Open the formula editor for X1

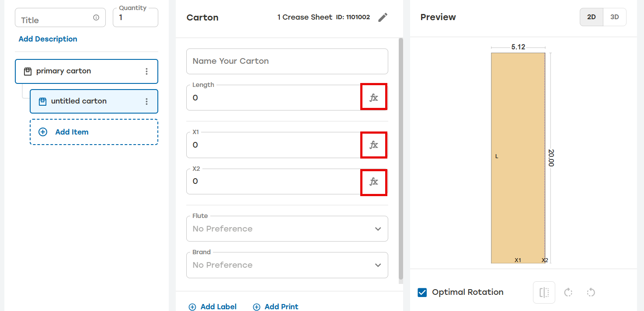click(x=374, y=145)
